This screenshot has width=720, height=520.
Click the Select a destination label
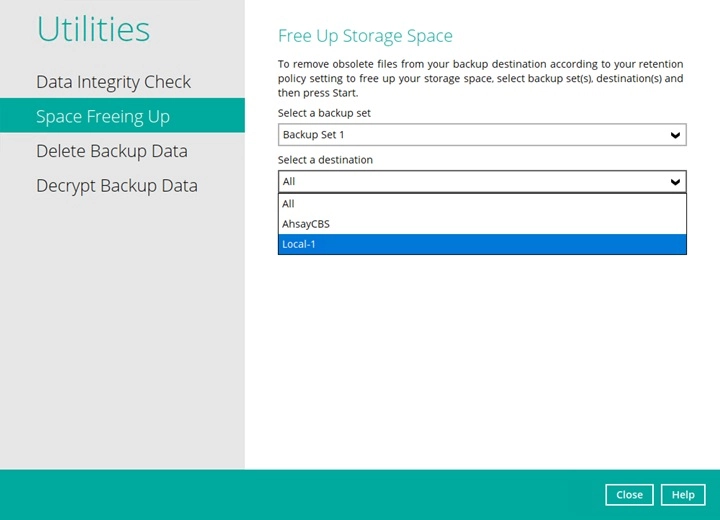click(x=327, y=160)
